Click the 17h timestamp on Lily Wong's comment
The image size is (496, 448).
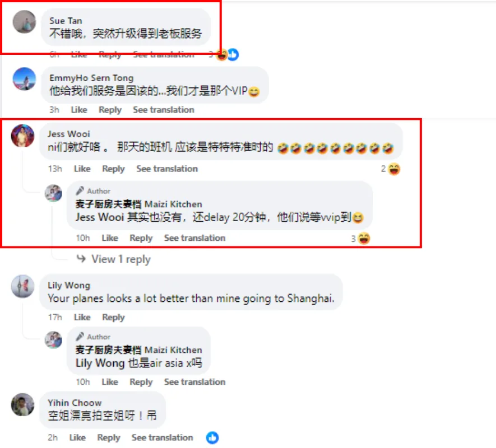55,317
